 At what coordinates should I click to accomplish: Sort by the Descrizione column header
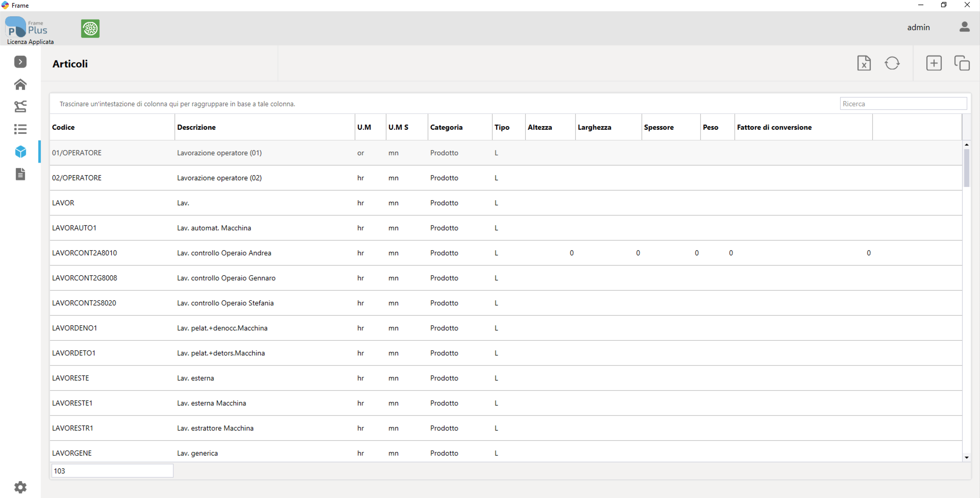(x=264, y=127)
